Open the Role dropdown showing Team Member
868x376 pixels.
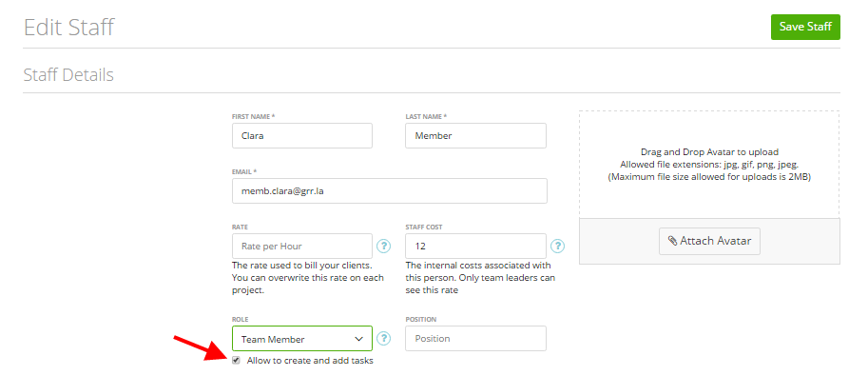[302, 338]
